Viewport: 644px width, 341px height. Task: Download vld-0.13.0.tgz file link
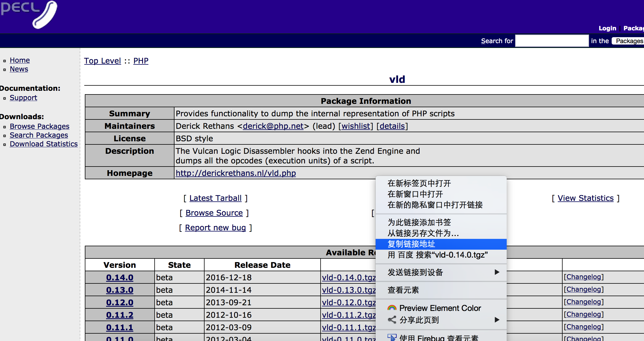coord(349,290)
